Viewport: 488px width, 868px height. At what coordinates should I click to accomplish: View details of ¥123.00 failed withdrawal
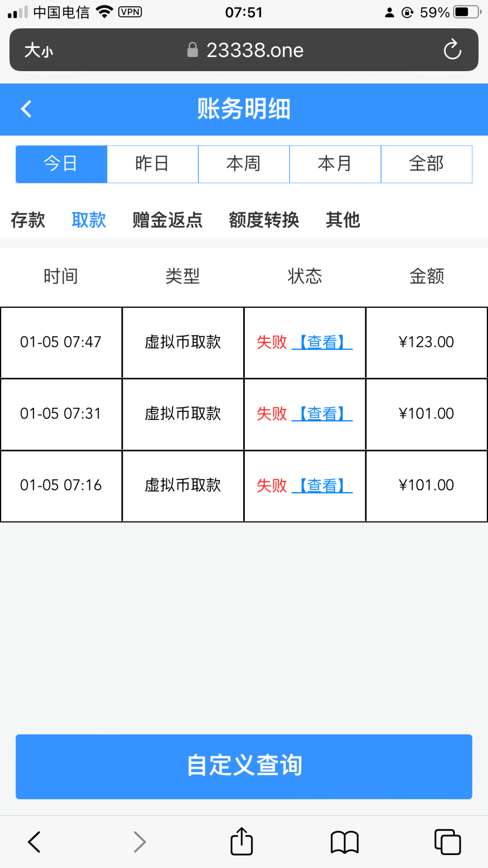click(x=322, y=342)
